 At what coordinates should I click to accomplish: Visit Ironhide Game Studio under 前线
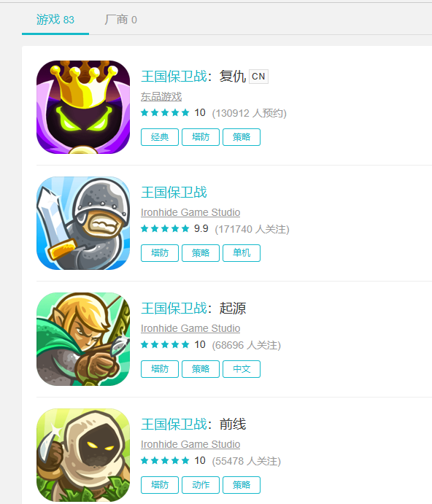point(190,444)
